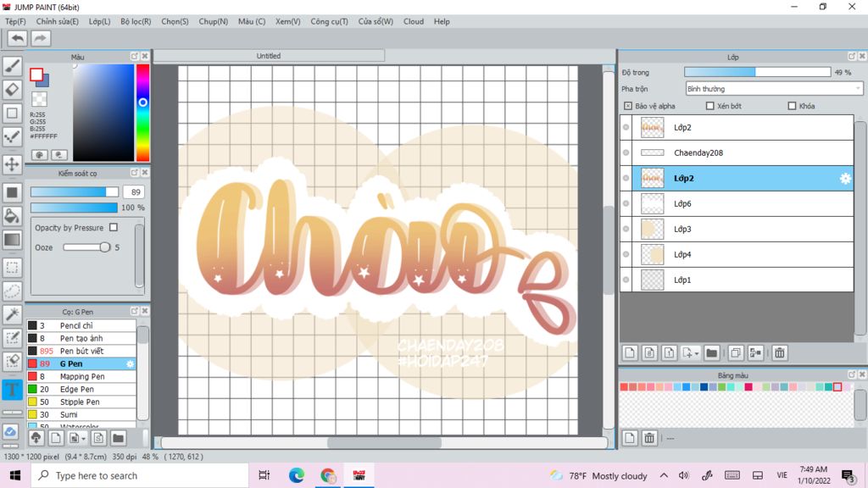The height and width of the screenshot is (488, 868).
Task: Create a new layer folder
Action: 712,353
